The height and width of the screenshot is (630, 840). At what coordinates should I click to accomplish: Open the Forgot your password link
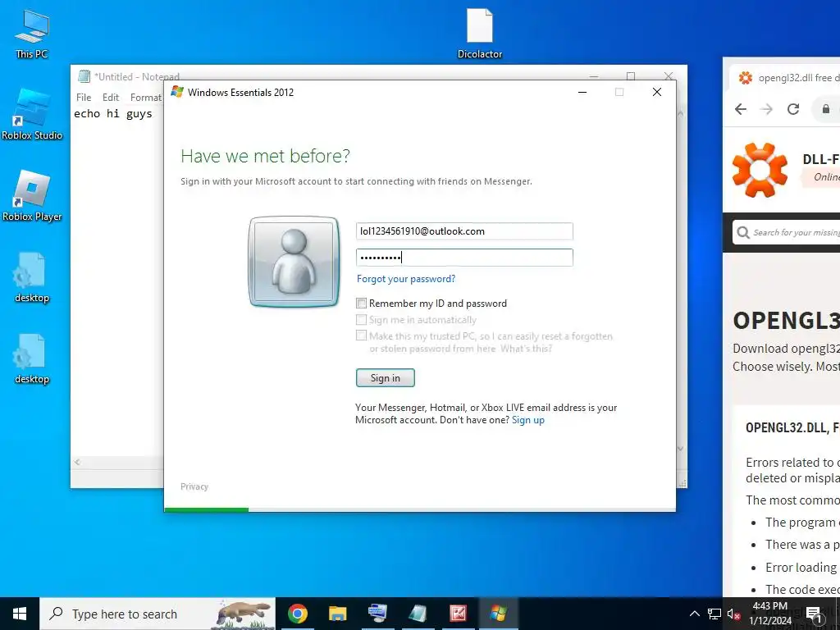406,279
